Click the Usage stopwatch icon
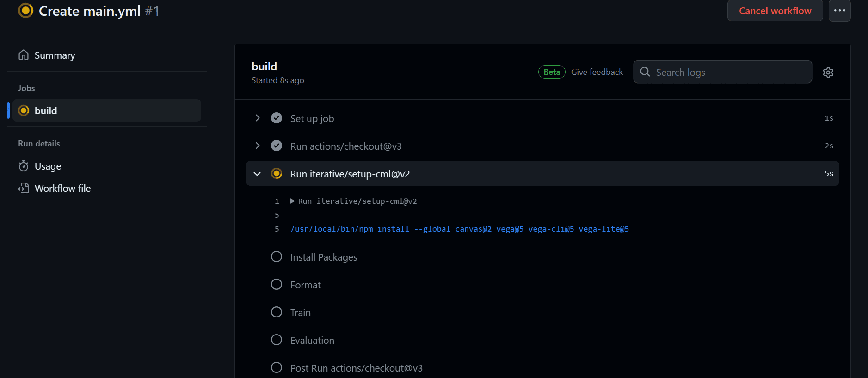868x378 pixels. click(x=24, y=166)
